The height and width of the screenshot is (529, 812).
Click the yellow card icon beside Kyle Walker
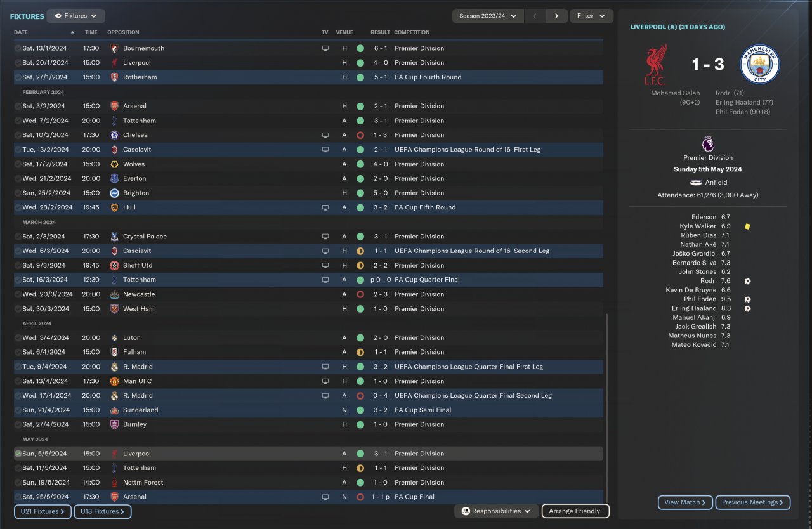tap(748, 226)
